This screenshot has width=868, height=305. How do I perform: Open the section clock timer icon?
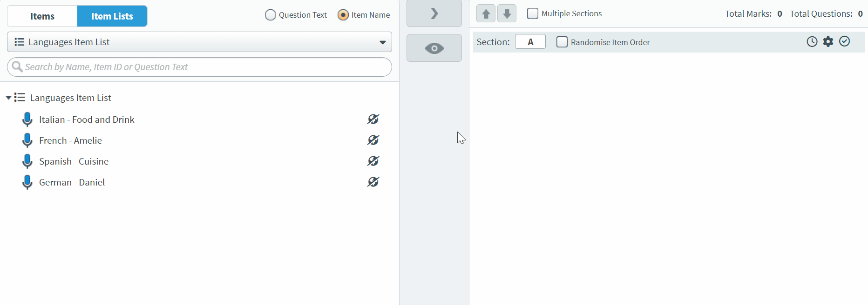pyautogui.click(x=812, y=41)
